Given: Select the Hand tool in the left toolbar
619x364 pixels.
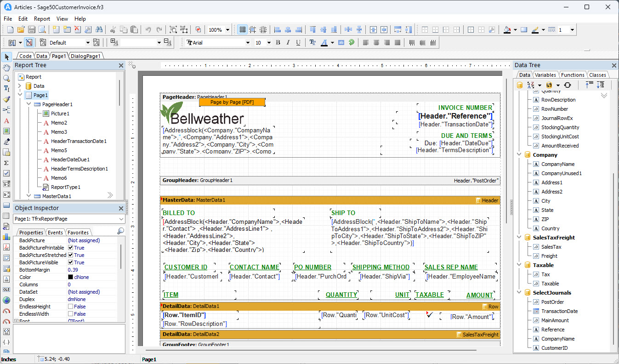Looking at the screenshot, I should [x=6, y=68].
